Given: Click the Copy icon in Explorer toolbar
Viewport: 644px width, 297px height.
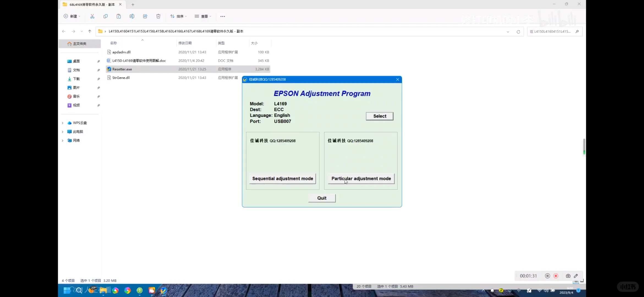Looking at the screenshot, I should click(x=105, y=16).
